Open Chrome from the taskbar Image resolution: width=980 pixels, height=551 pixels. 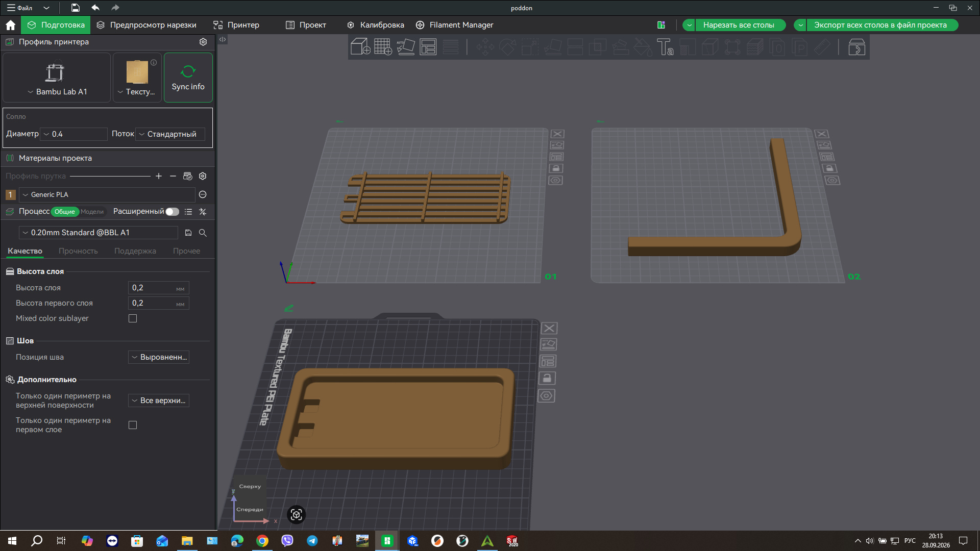(262, 541)
